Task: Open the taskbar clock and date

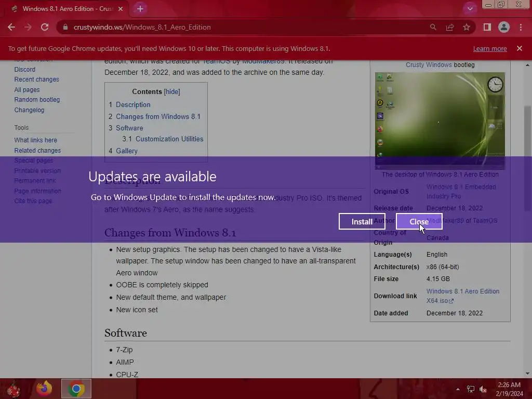Action: coord(509,389)
